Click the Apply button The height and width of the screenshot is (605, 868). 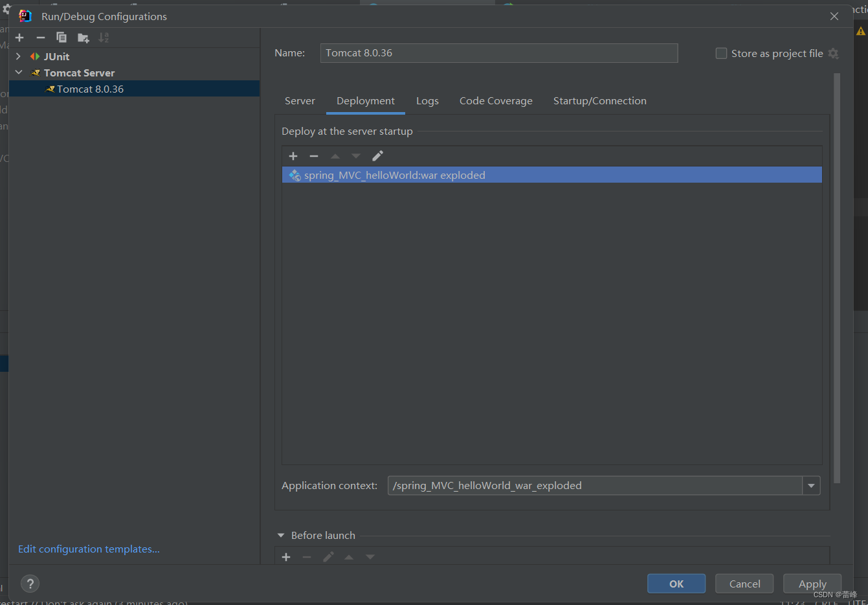point(812,584)
